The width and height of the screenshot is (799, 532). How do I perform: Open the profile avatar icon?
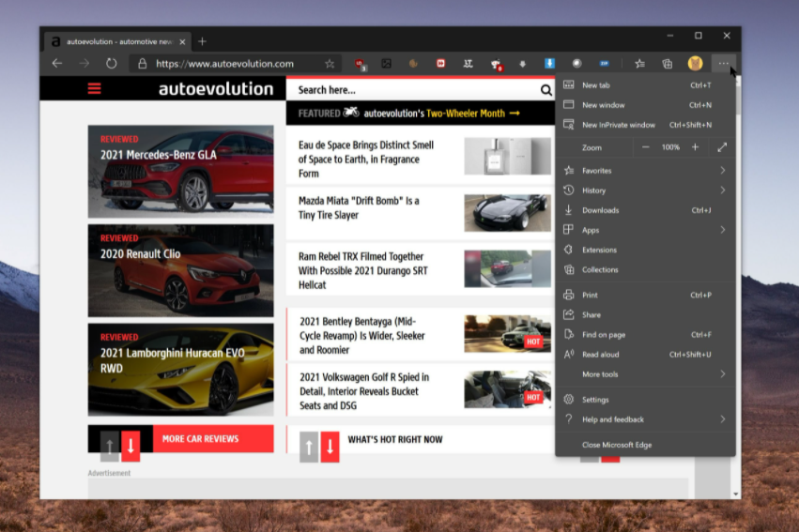click(695, 64)
